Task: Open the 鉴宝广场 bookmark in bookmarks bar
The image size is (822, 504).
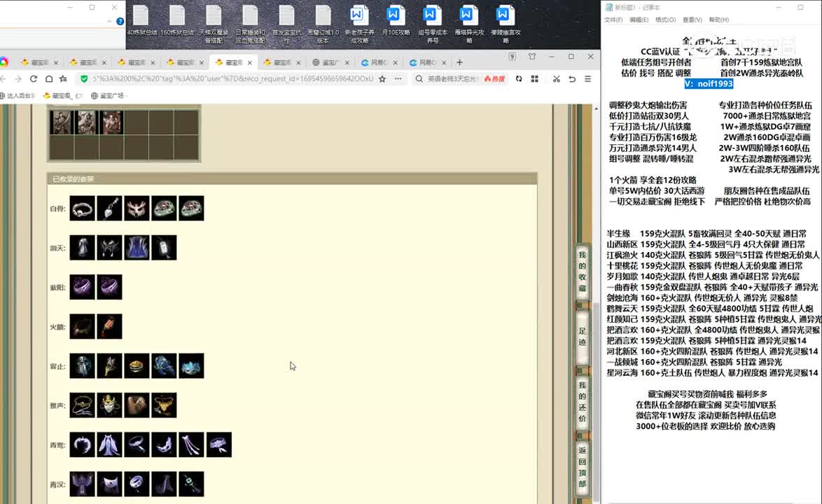Action: (x=107, y=96)
